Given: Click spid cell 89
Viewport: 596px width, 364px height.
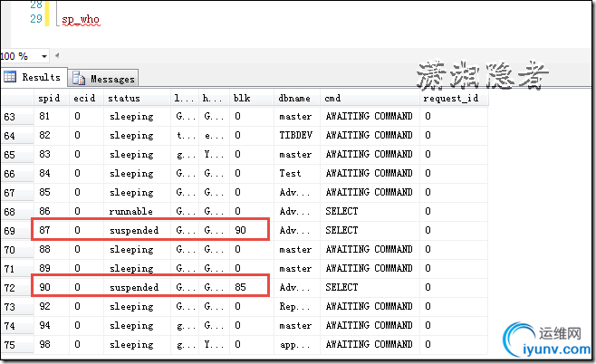Looking at the screenshot, I should 52,268.
